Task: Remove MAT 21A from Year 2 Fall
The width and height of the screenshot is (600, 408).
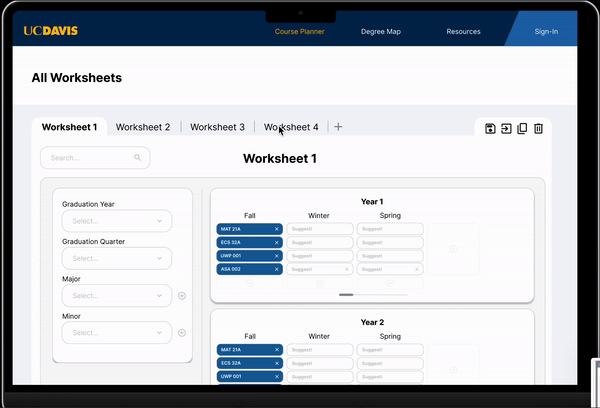Action: click(x=277, y=349)
